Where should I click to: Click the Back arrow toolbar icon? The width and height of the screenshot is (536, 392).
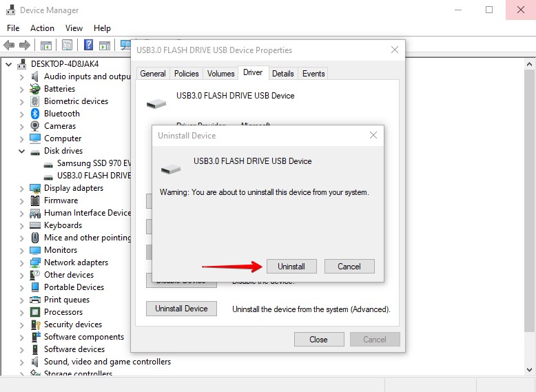point(8,45)
